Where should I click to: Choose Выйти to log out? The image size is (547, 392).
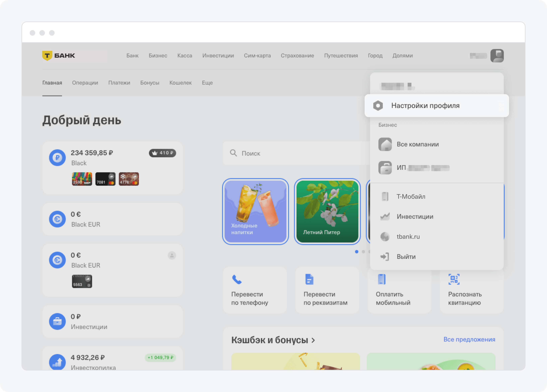coord(437,256)
